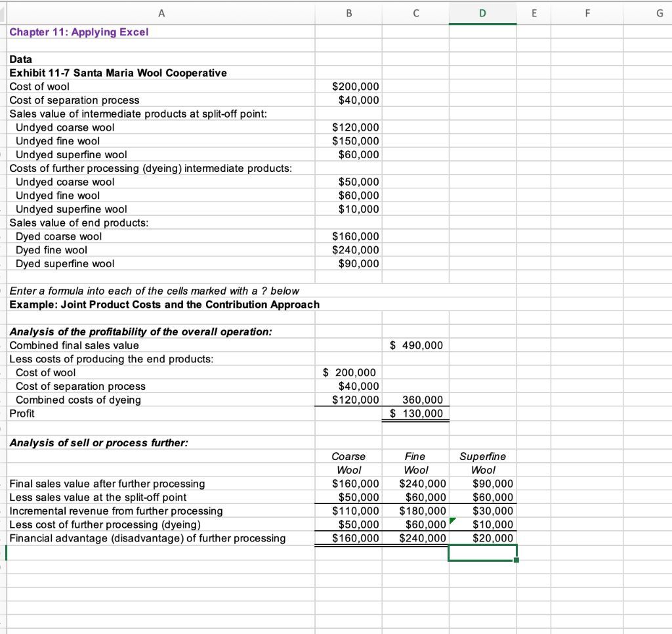The width and height of the screenshot is (672, 634).
Task: Select the column A header
Action: pos(161,12)
